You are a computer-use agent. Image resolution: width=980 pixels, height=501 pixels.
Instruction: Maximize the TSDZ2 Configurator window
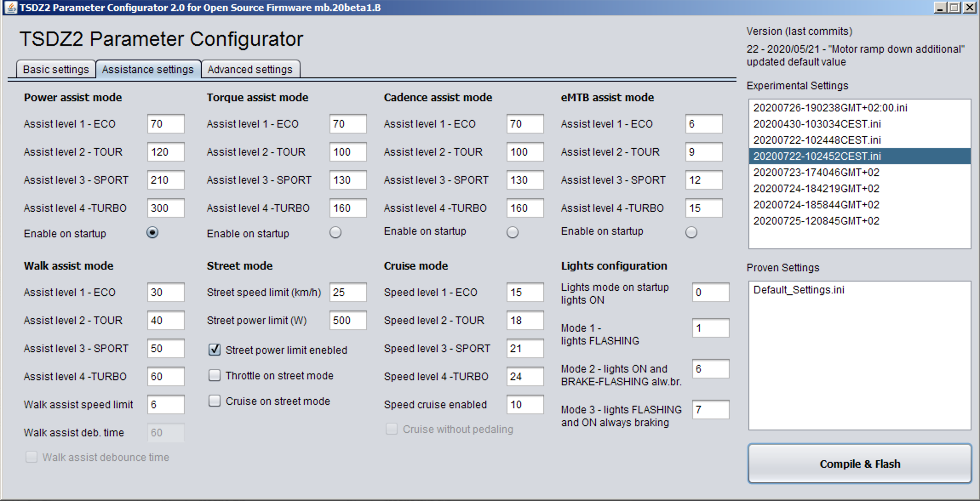coord(954,7)
